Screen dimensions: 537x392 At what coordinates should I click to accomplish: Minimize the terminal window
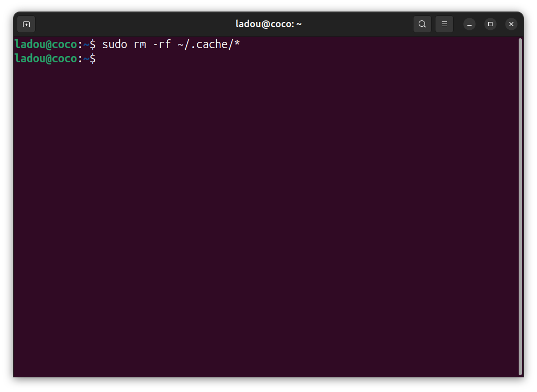(x=469, y=24)
